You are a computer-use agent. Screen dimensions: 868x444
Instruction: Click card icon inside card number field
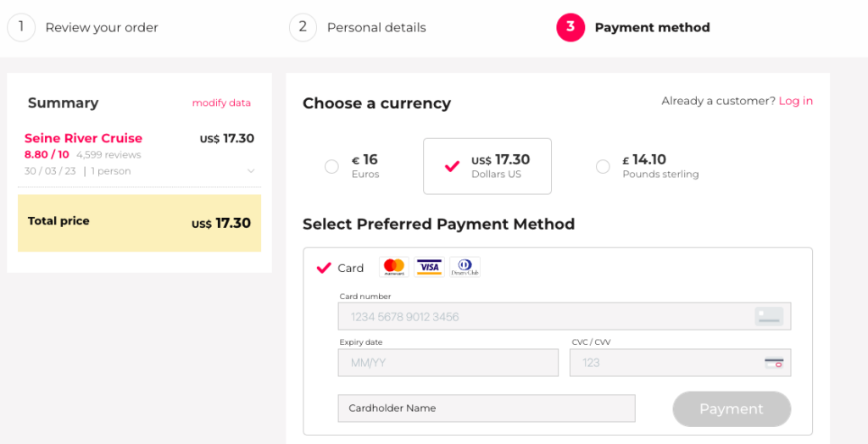pyautogui.click(x=769, y=317)
